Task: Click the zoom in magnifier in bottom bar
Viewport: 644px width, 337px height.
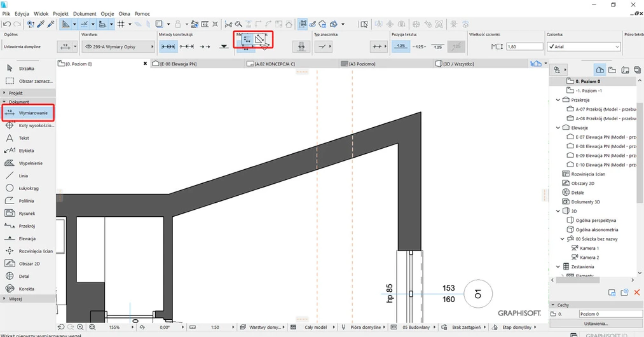Action: tap(80, 327)
